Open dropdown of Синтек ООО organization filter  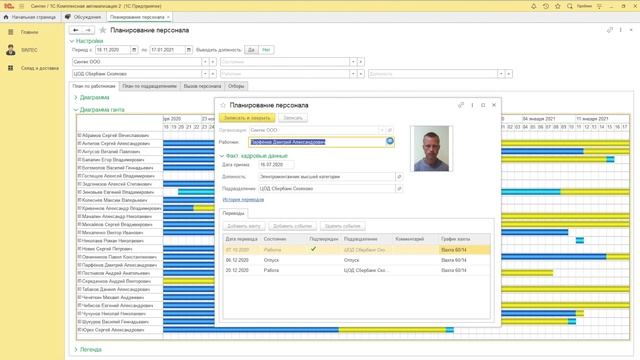(205, 62)
